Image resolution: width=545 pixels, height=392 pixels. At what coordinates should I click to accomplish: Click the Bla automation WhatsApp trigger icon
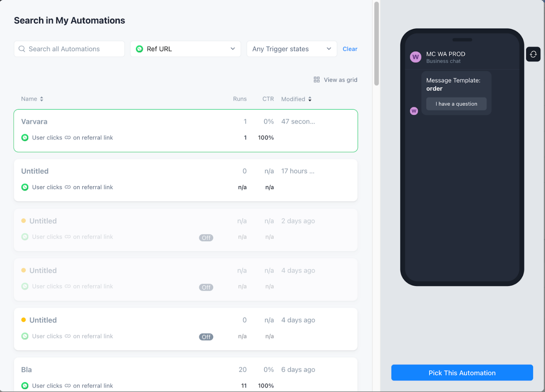25,386
